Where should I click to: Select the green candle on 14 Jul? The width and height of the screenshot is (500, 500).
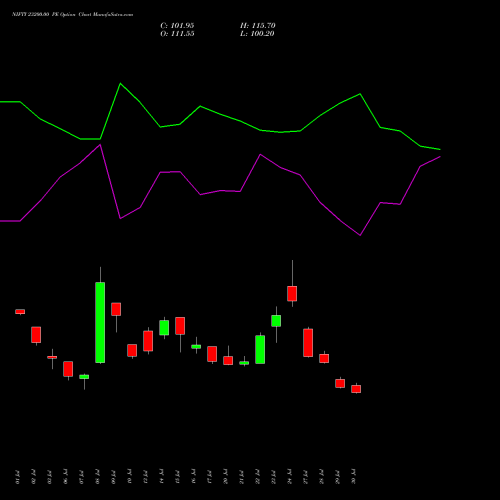164,328
